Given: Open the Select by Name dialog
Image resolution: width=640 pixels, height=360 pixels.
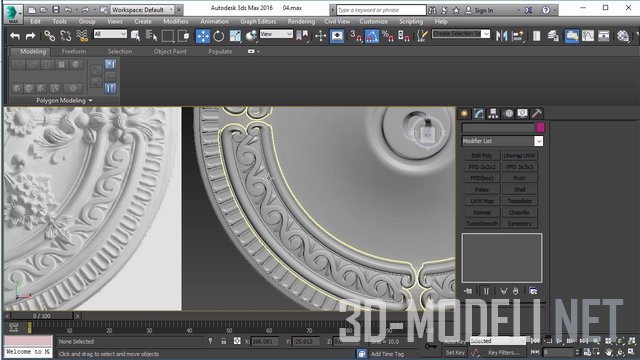Looking at the screenshot, I should point(151,36).
